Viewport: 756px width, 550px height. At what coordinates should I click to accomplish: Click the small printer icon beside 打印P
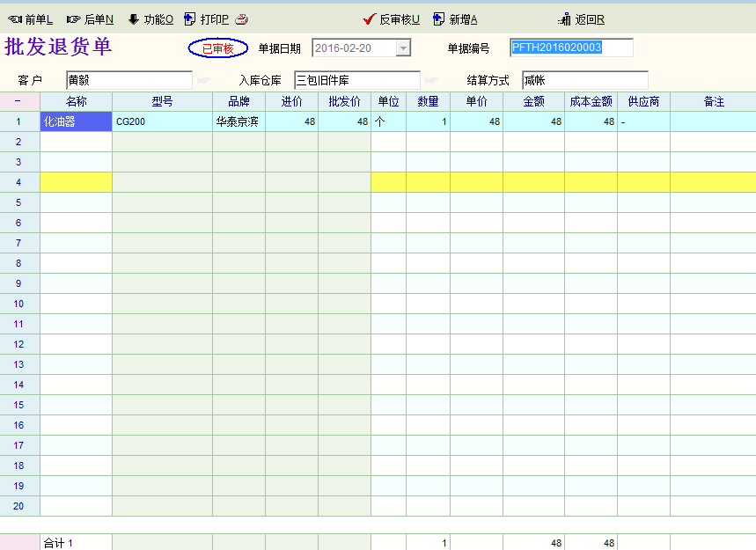click(x=241, y=19)
